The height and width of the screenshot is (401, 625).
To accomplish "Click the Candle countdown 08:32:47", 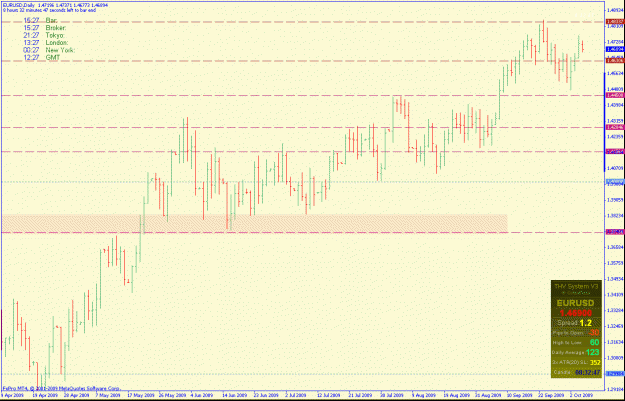I will (x=588, y=373).
